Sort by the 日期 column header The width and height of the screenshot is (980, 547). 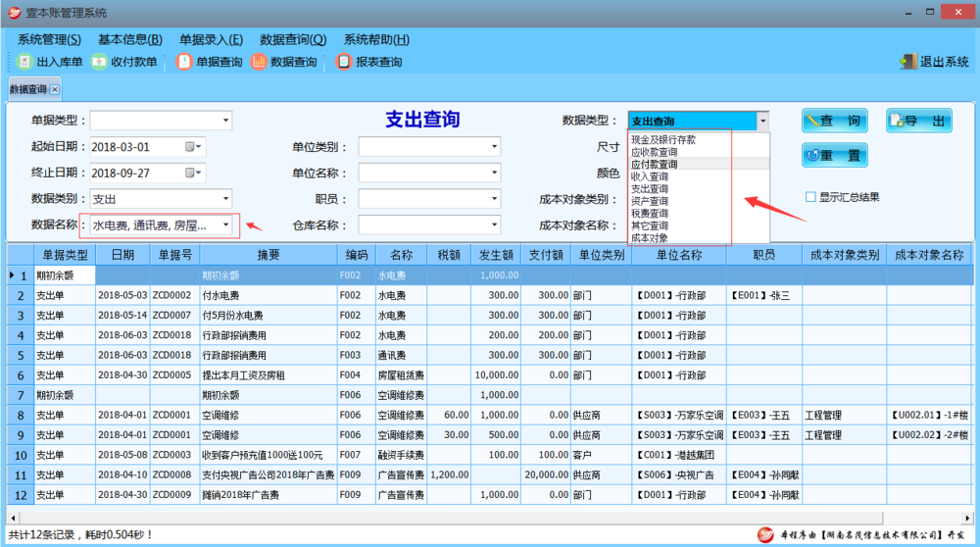coord(122,255)
